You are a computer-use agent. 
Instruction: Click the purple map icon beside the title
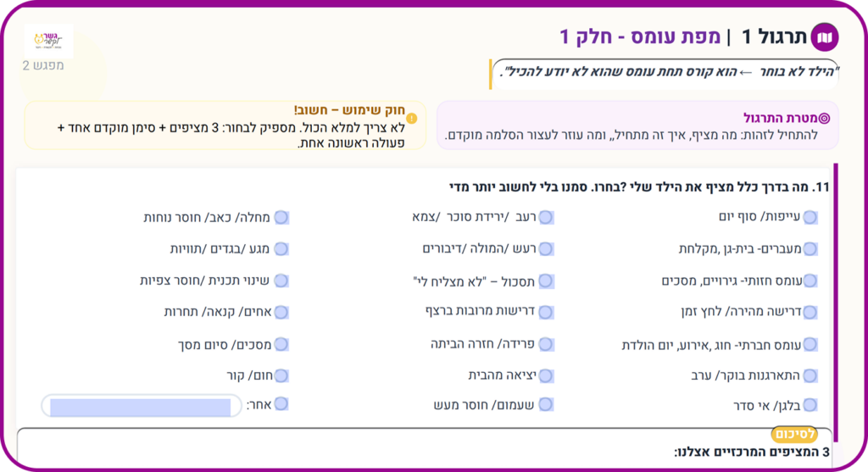pos(825,36)
